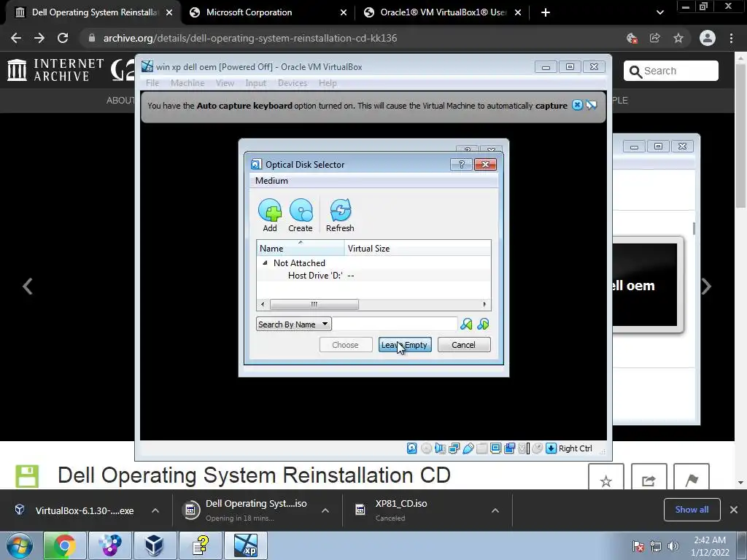This screenshot has width=747, height=560.
Task: Click the flag item button on Archive page
Action: pos(692,478)
